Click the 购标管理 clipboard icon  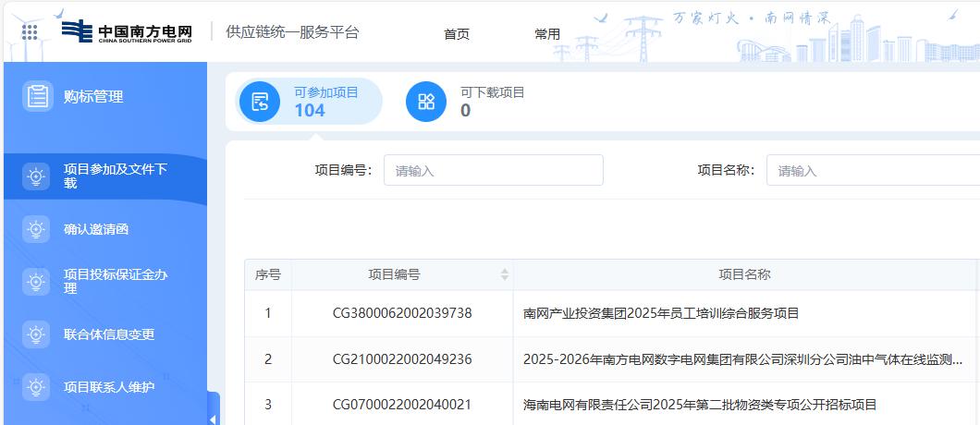pyautogui.click(x=38, y=96)
